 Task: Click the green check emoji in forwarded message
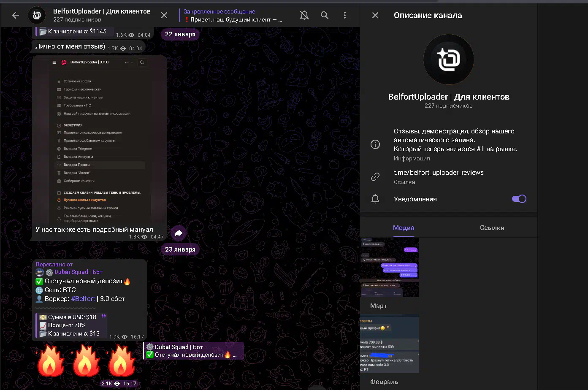tap(39, 281)
